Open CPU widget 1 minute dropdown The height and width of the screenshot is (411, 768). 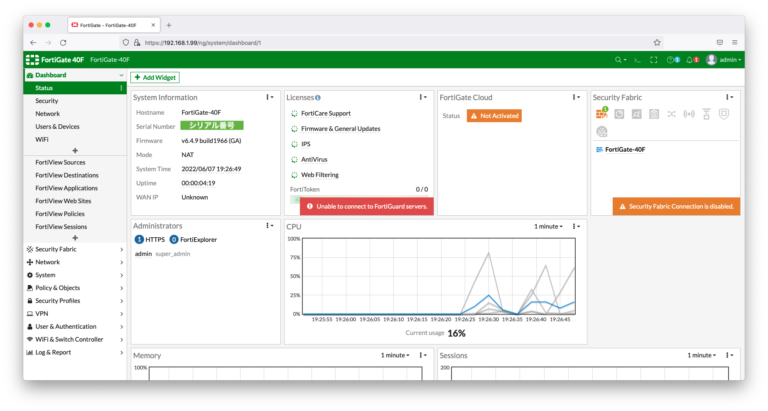(548, 226)
